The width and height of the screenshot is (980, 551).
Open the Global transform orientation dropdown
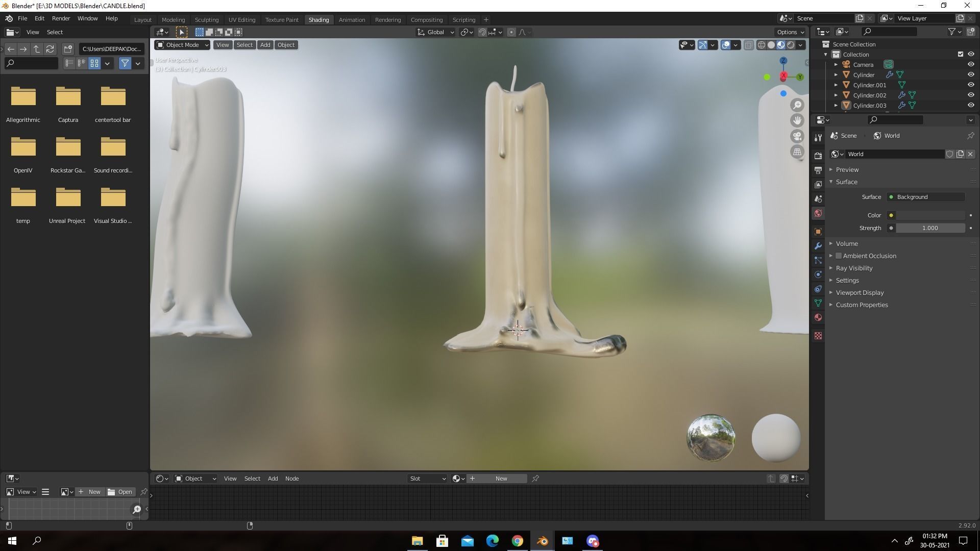coord(435,32)
